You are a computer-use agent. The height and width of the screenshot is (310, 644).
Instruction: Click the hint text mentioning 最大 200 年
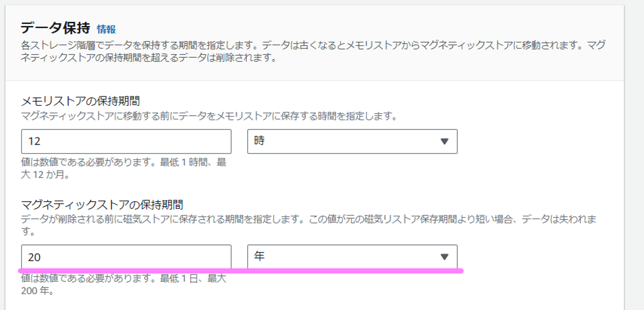(x=123, y=285)
